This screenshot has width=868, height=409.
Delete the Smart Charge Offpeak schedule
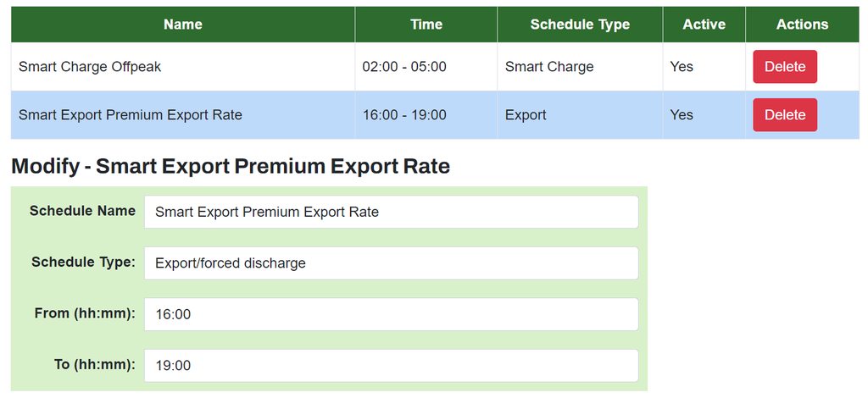[784, 67]
